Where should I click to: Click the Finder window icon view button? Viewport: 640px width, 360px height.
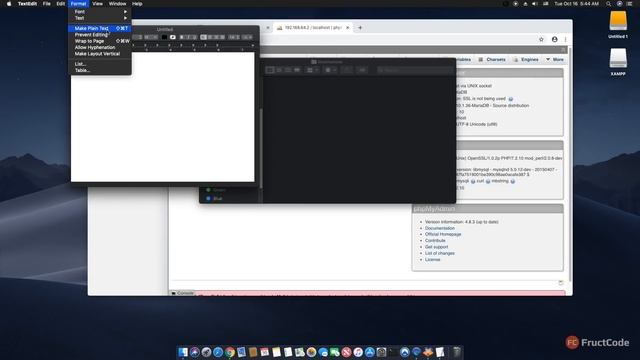pos(270,70)
